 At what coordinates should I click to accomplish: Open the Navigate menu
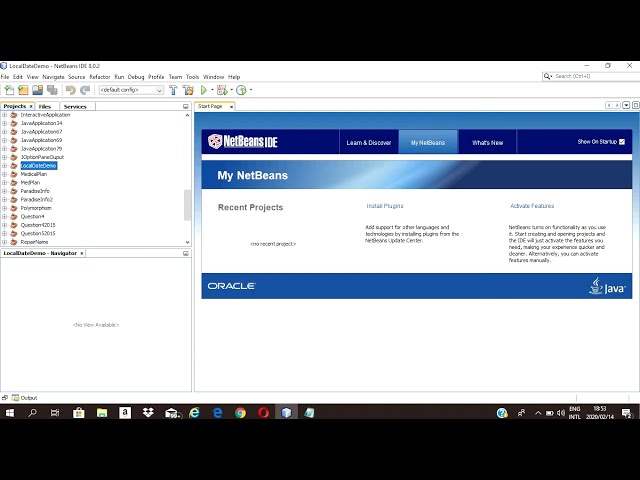(x=53, y=77)
